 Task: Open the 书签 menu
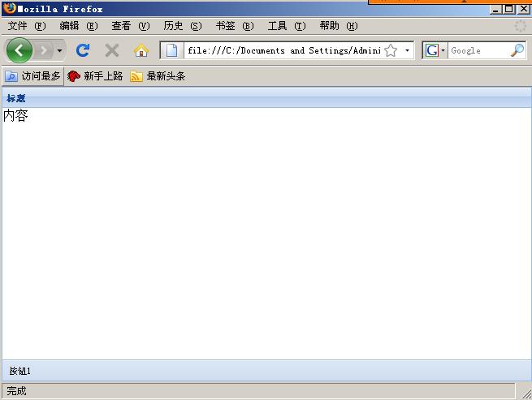click(234, 26)
